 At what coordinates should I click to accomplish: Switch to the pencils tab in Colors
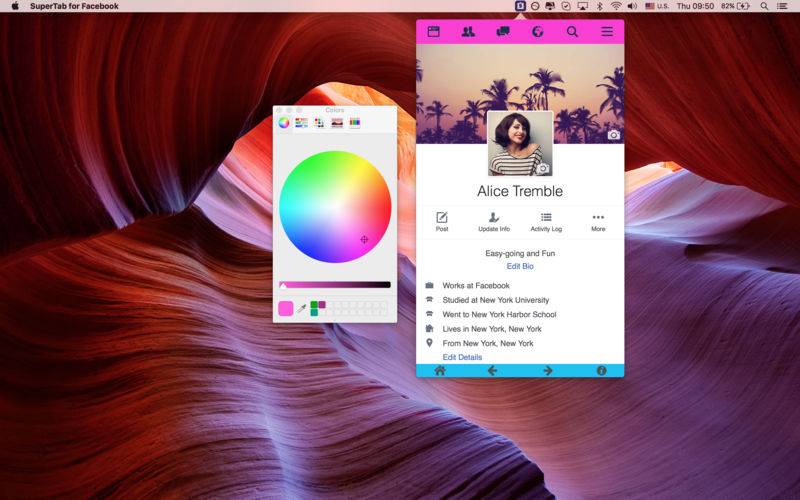pos(355,122)
